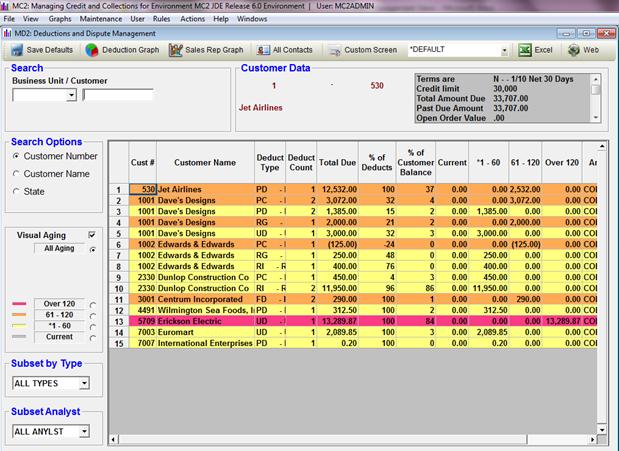The height and width of the screenshot is (451, 619).
Task: Open the Windows menu
Action: tap(252, 19)
